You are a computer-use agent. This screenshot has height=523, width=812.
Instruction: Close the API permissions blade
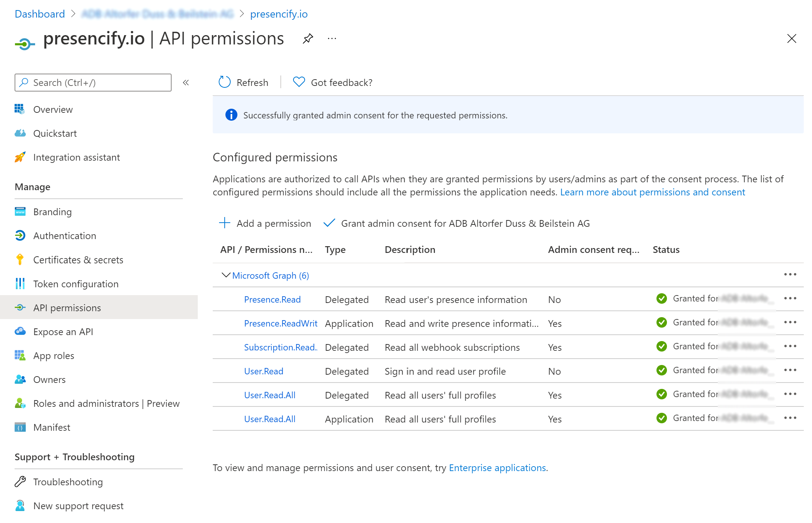[x=791, y=38]
